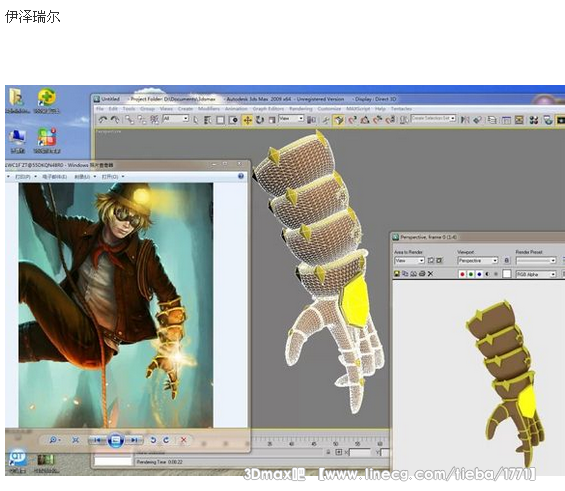Click the Save Image icon in render window

[397, 274]
